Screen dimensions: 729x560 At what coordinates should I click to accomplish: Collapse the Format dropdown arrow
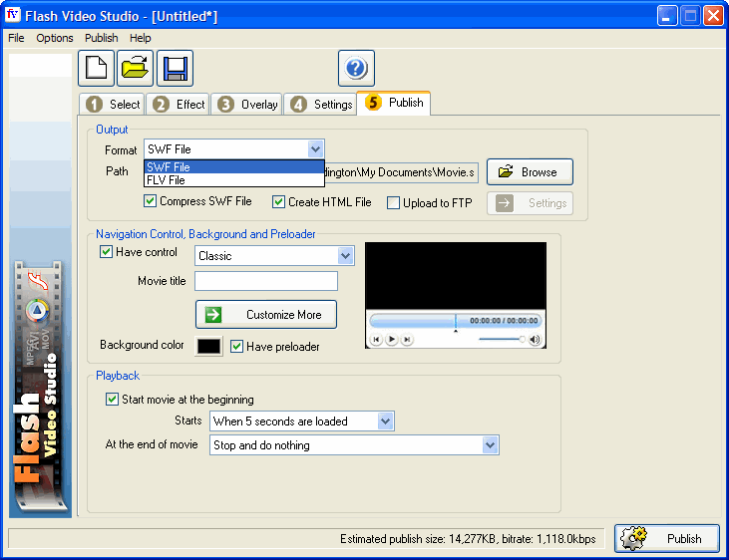pos(315,149)
